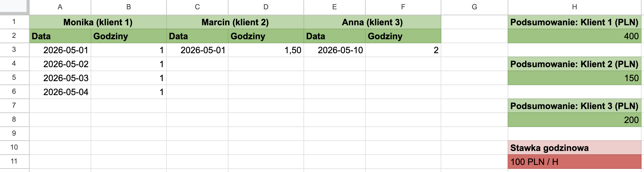Select column A header
The width and height of the screenshot is (644, 172).
tap(60, 7)
